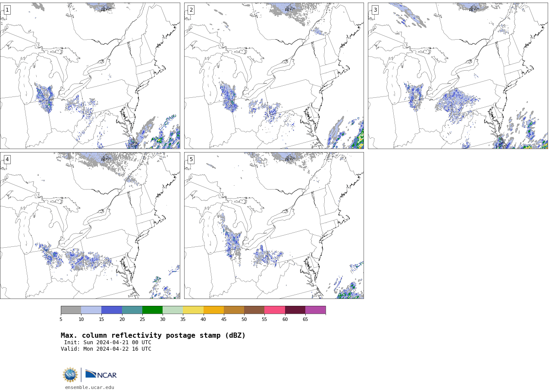Click colorbar tick label 65
The width and height of the screenshot is (552, 392).
coord(305,319)
